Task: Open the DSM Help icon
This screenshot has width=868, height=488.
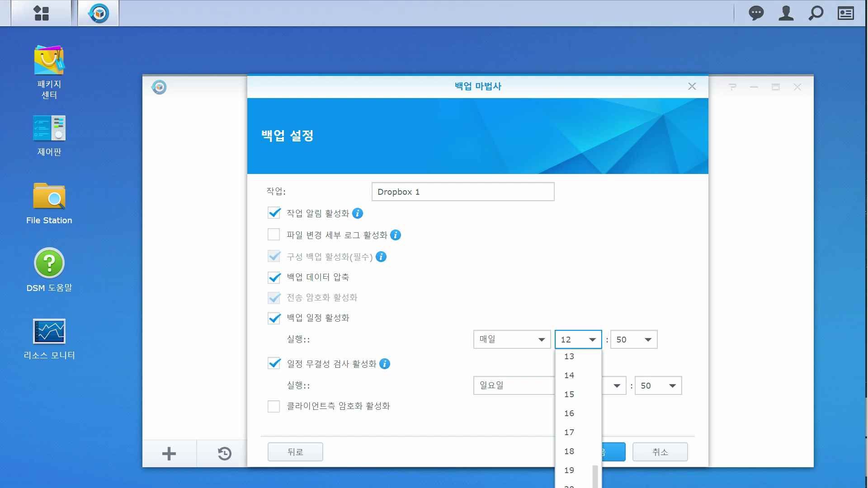Action: 49,263
